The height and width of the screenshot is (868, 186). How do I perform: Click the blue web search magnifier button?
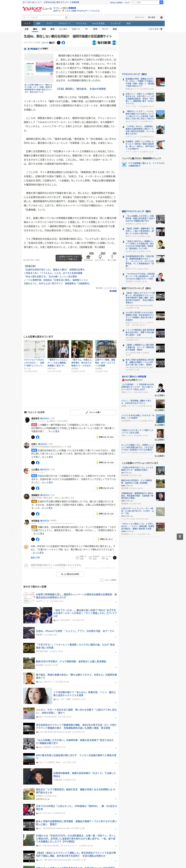161,2
